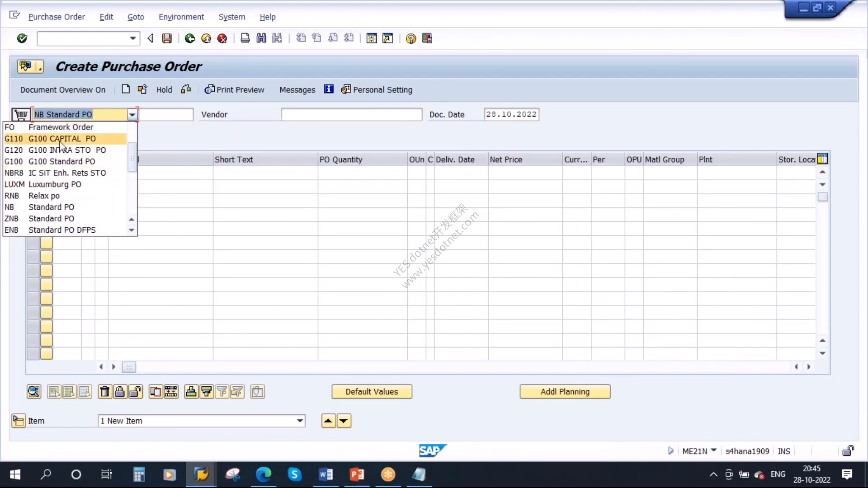This screenshot has width=868, height=488.
Task: Click the Vendor input field
Action: tap(351, 114)
